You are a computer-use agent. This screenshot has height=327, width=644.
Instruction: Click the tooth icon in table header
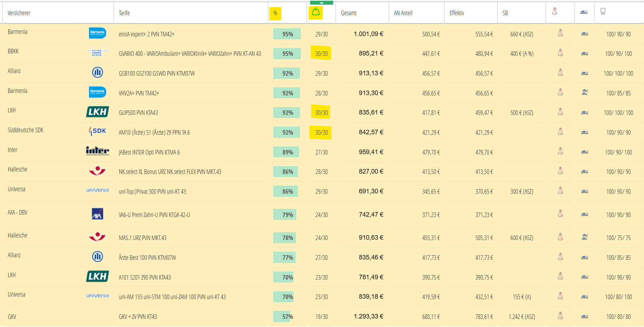tap(603, 12)
